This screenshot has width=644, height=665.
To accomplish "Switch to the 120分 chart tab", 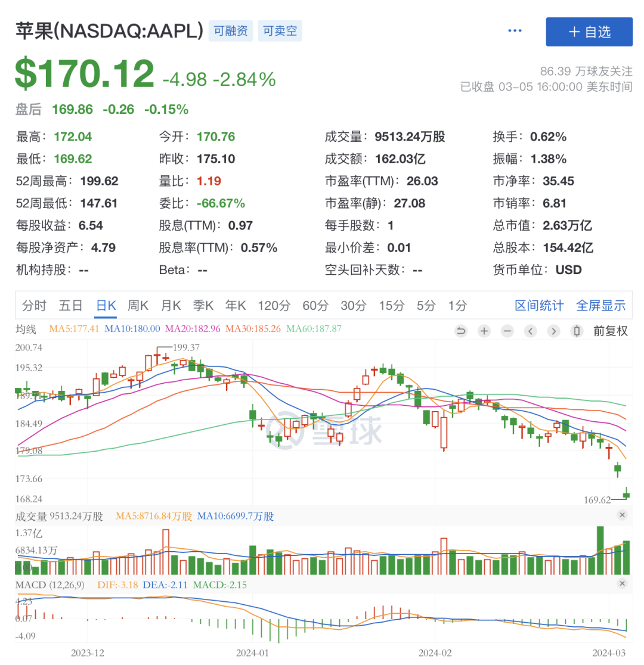I will [274, 305].
